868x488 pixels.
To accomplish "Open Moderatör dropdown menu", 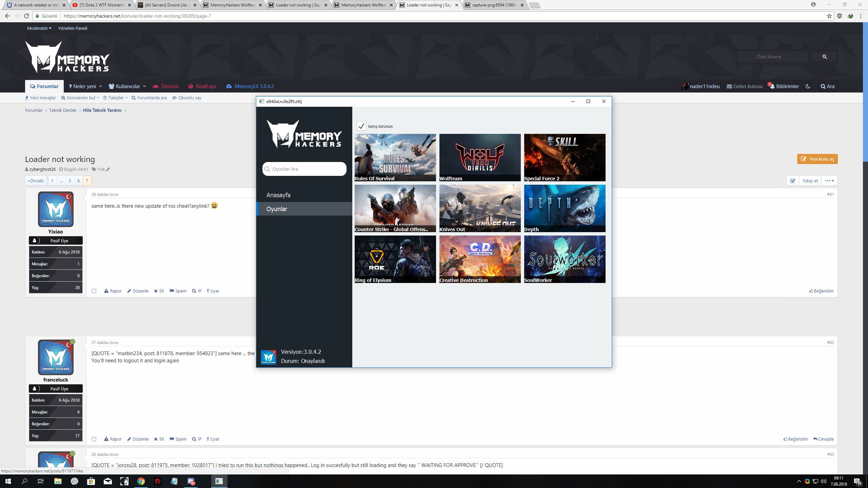I will (x=39, y=28).
